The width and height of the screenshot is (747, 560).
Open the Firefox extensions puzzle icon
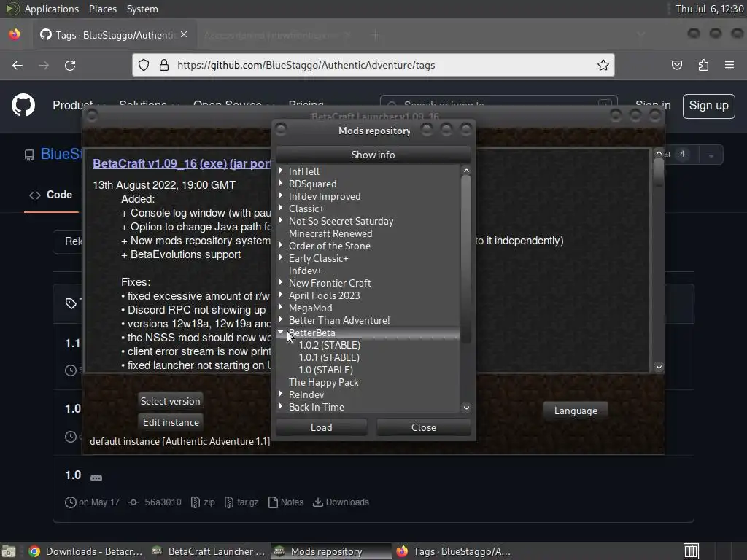tap(703, 65)
